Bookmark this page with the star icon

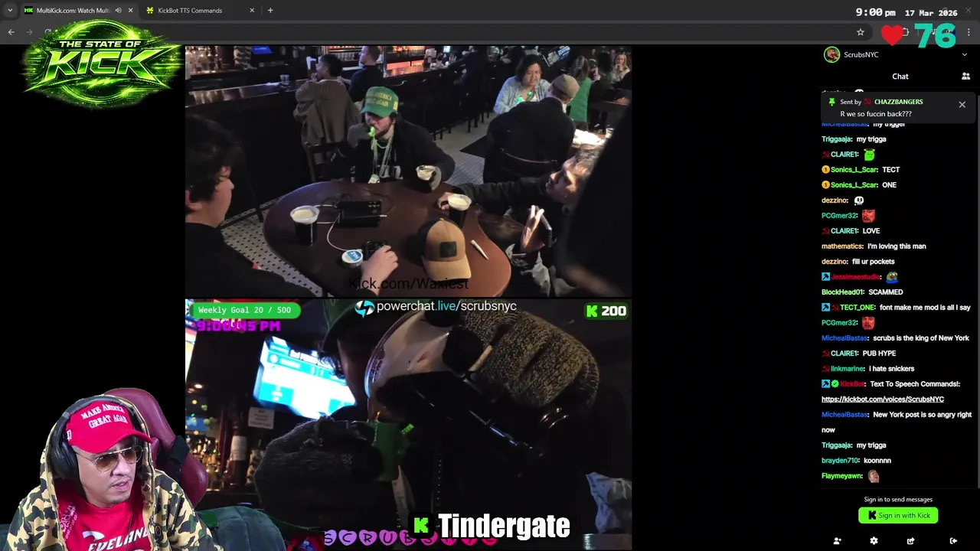861,32
